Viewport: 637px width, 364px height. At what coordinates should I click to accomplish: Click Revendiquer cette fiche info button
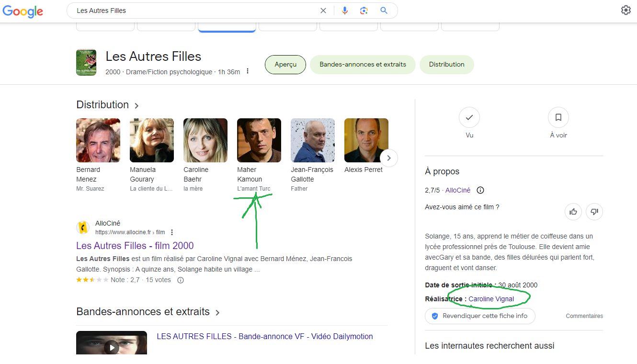tap(480, 316)
